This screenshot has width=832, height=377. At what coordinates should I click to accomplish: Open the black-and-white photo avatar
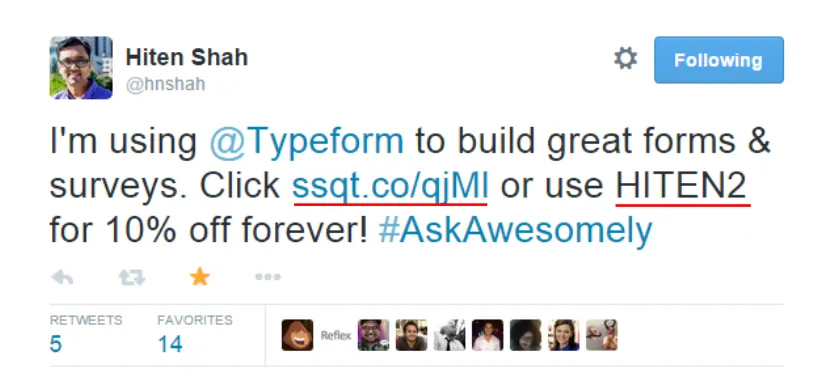pos(449,335)
